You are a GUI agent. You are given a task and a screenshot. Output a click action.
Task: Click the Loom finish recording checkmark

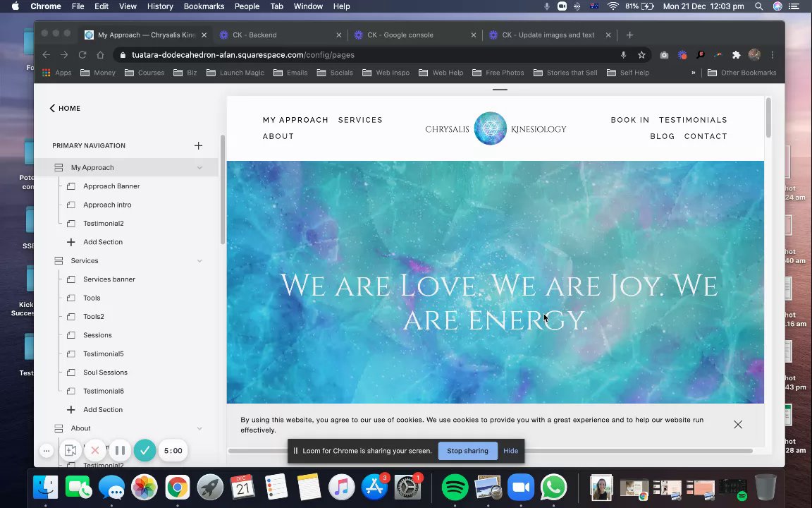tap(145, 450)
